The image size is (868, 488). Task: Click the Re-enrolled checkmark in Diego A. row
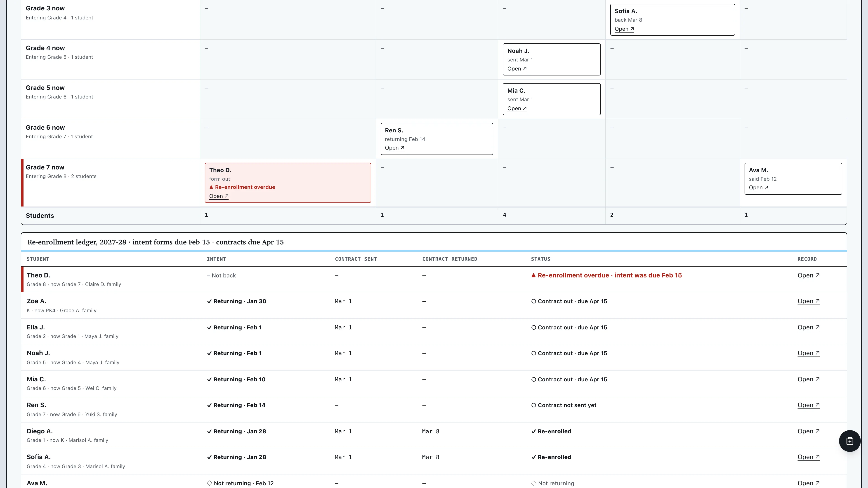[x=533, y=432]
